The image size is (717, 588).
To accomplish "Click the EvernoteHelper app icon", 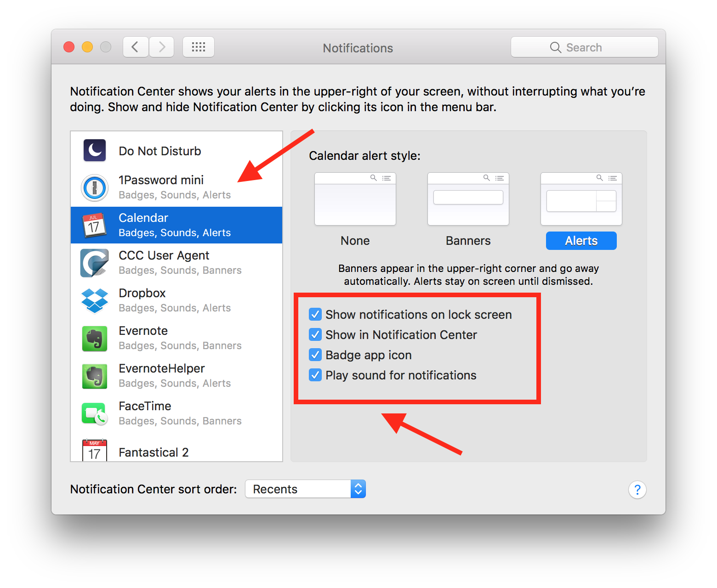I will [95, 376].
